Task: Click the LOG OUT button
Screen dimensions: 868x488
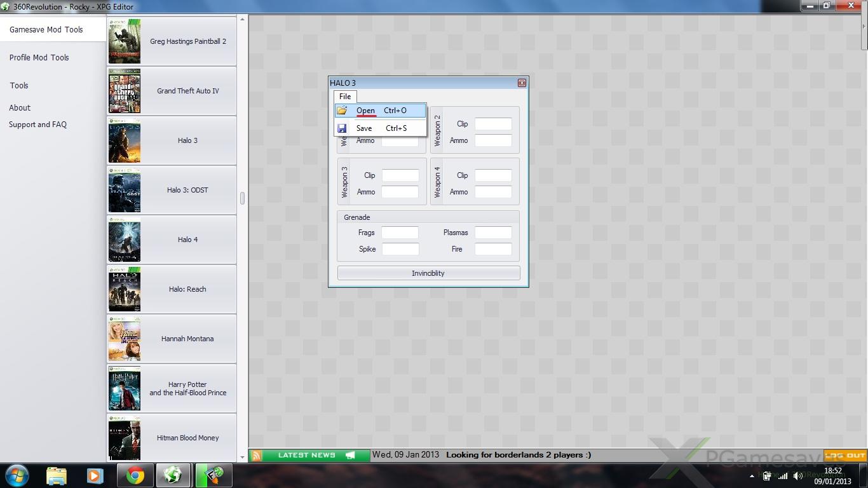Action: (x=844, y=455)
